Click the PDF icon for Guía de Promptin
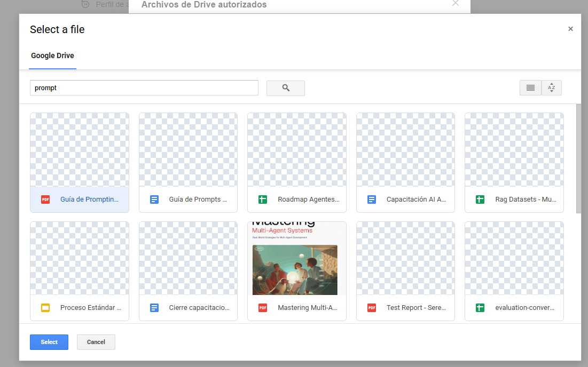This screenshot has height=367, width=588. pyautogui.click(x=45, y=200)
